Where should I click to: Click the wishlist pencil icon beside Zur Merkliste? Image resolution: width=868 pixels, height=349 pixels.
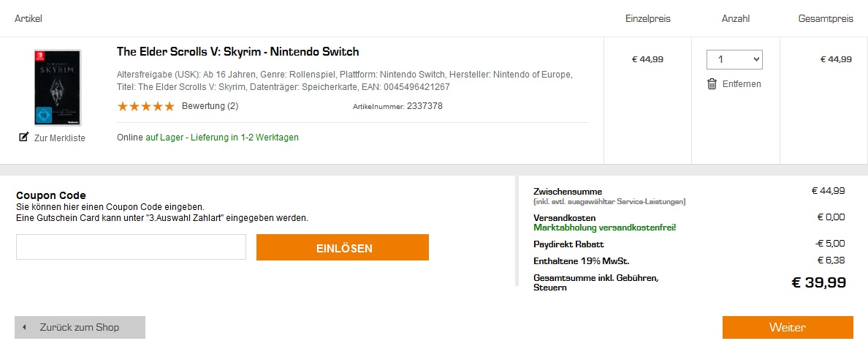[x=23, y=137]
